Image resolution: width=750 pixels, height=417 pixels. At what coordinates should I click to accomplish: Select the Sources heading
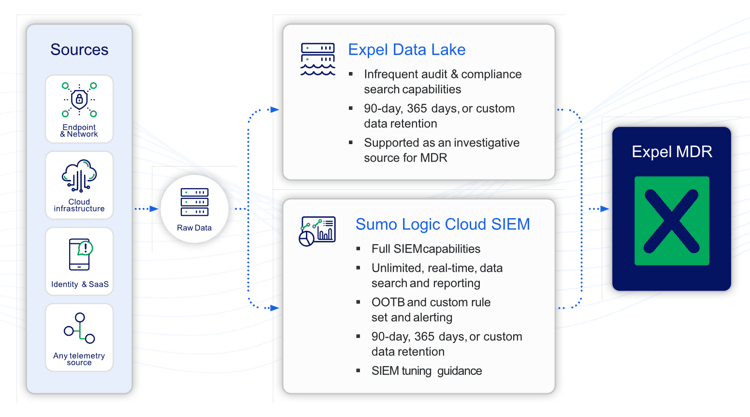pos(79,50)
